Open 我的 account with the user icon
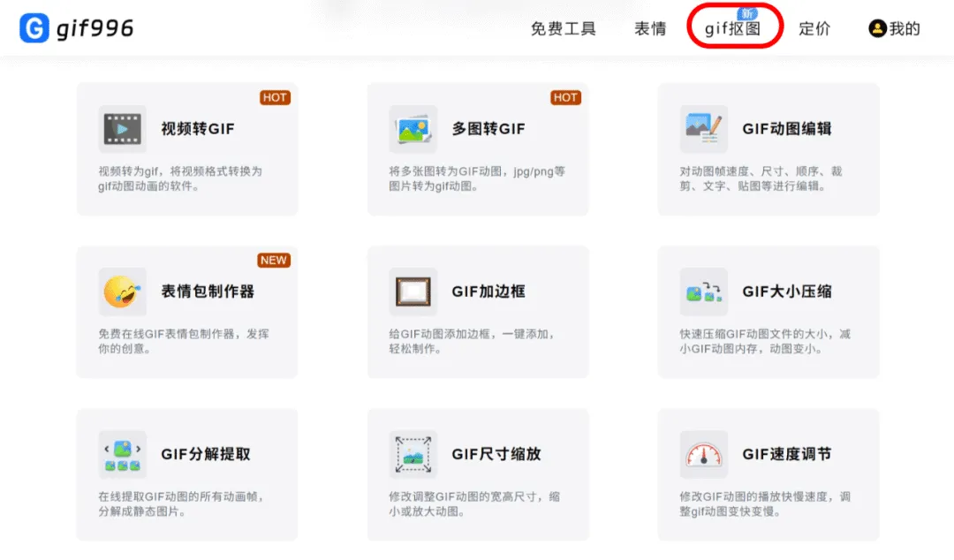The width and height of the screenshot is (954, 560). pyautogui.click(x=894, y=28)
